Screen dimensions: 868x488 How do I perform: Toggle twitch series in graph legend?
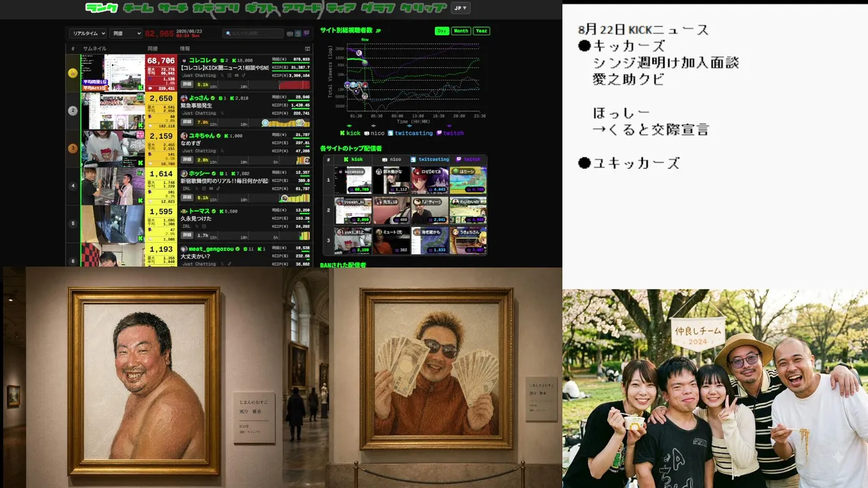[x=450, y=133]
